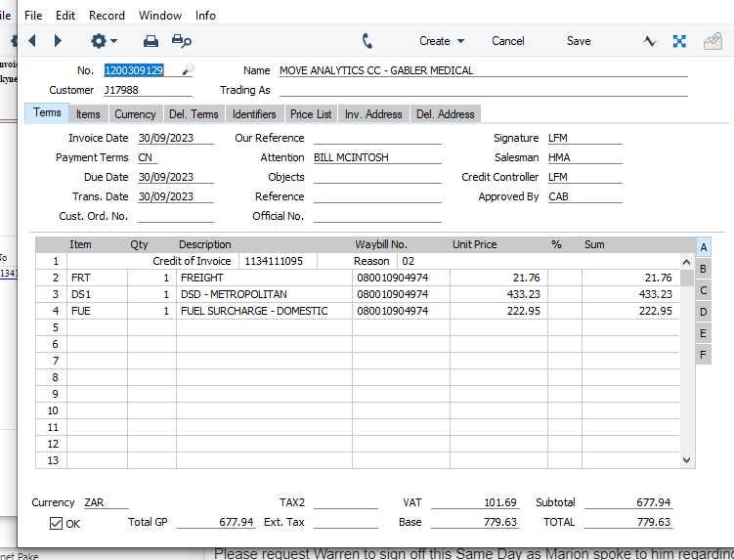Click unit price 433.23 in row 3

point(499,294)
